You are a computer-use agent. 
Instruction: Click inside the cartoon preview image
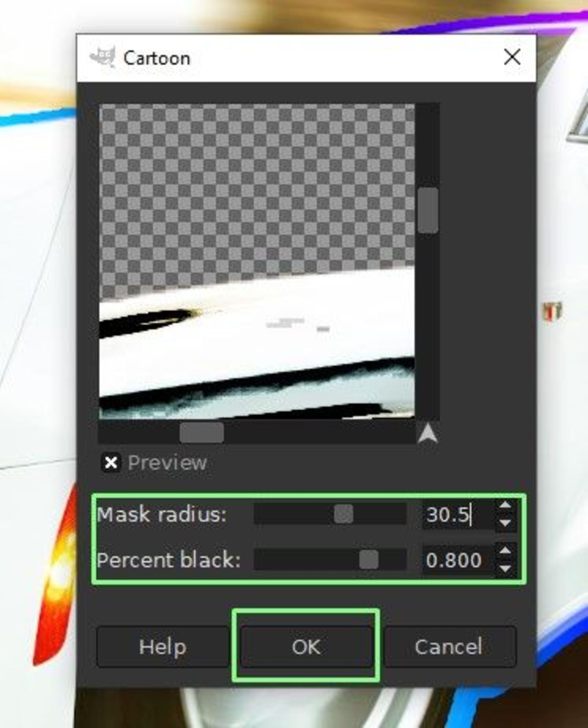pos(257,261)
